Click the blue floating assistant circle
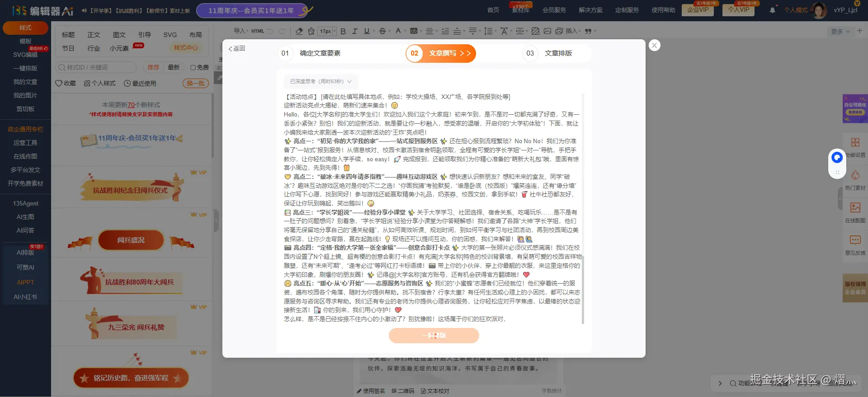Image resolution: width=868 pixels, height=397 pixels. (x=837, y=157)
